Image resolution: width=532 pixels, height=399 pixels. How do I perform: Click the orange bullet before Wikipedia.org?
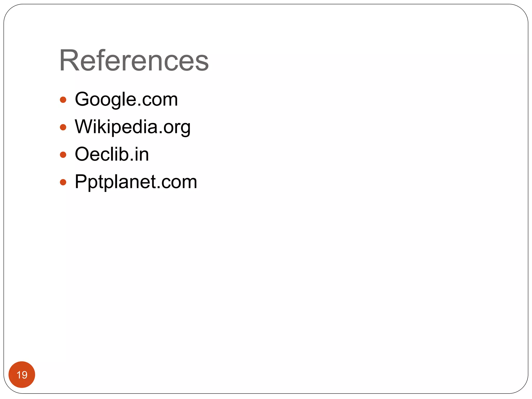(x=63, y=127)
